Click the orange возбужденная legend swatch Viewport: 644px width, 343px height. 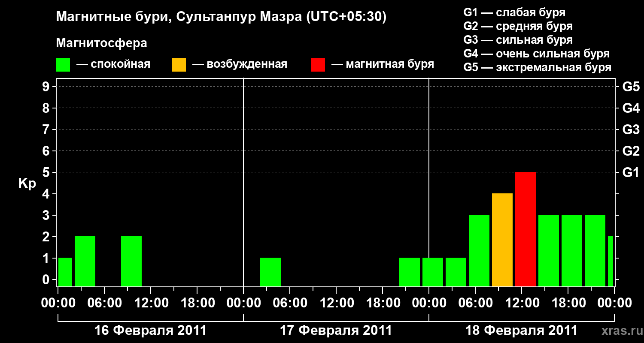[179, 65]
